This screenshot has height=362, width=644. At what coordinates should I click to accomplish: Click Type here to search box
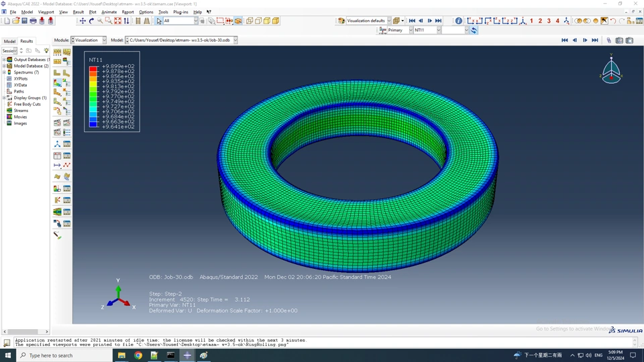click(64, 355)
